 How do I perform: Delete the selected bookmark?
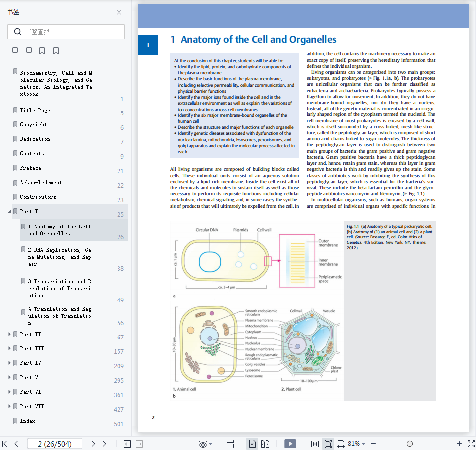[x=56, y=51]
